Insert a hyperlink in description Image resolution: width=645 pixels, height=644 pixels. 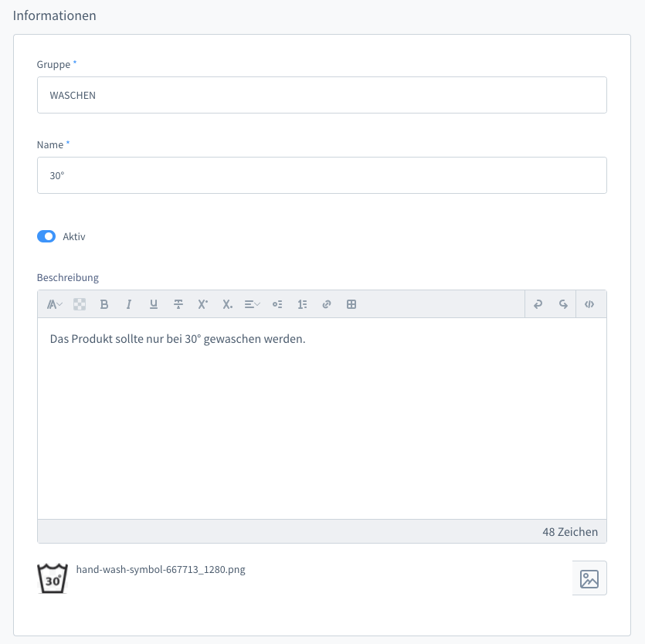(327, 304)
